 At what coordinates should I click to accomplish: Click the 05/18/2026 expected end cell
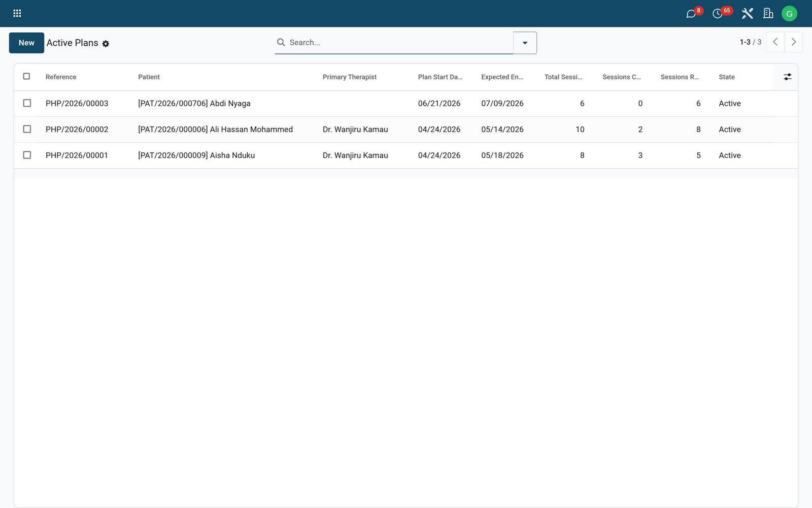502,155
